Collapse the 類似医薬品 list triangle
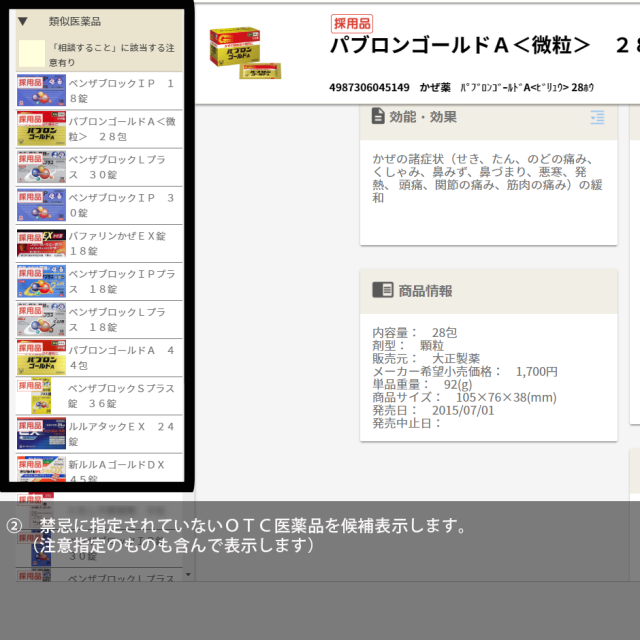This screenshot has width=640, height=640. click(x=23, y=21)
